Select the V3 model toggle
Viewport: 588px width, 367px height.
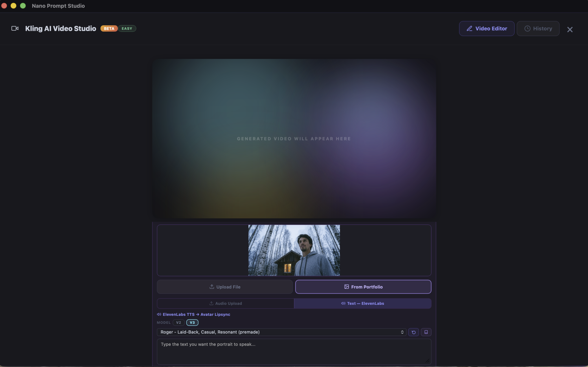[x=192, y=322]
